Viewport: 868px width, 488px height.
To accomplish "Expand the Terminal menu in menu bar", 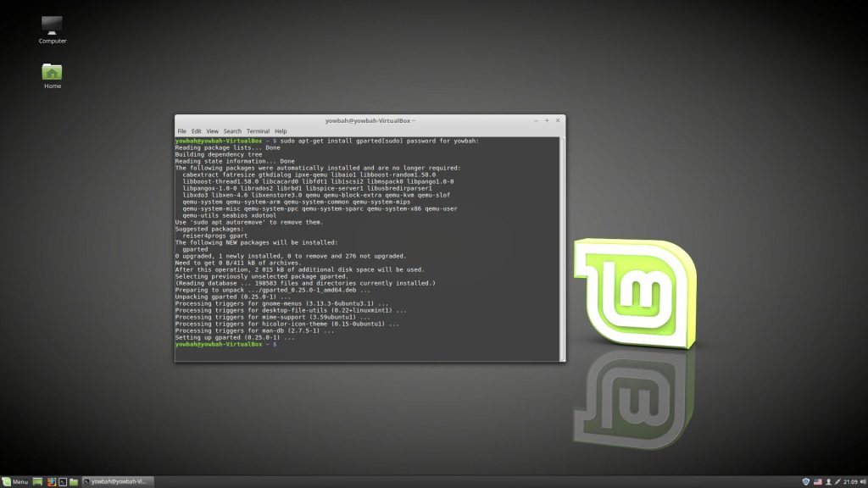I will tap(258, 131).
